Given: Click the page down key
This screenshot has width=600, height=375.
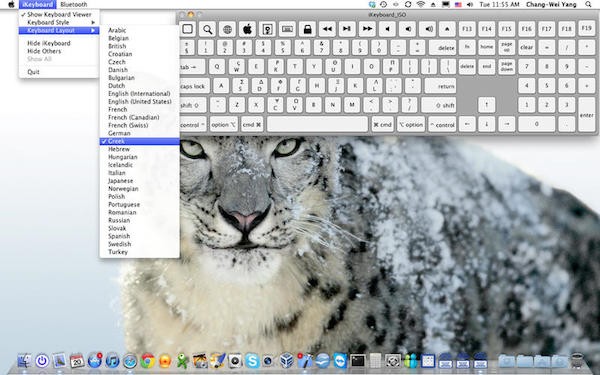Looking at the screenshot, I should (x=507, y=67).
